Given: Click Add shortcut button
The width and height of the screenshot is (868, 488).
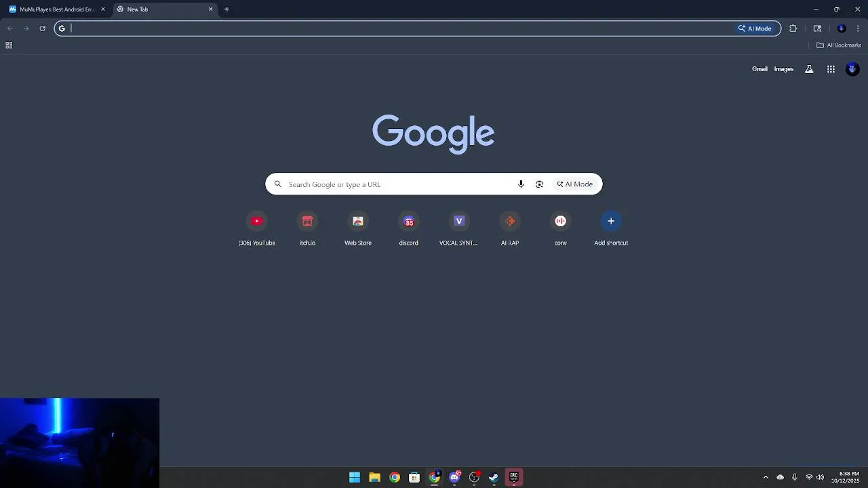Looking at the screenshot, I should pyautogui.click(x=611, y=229).
